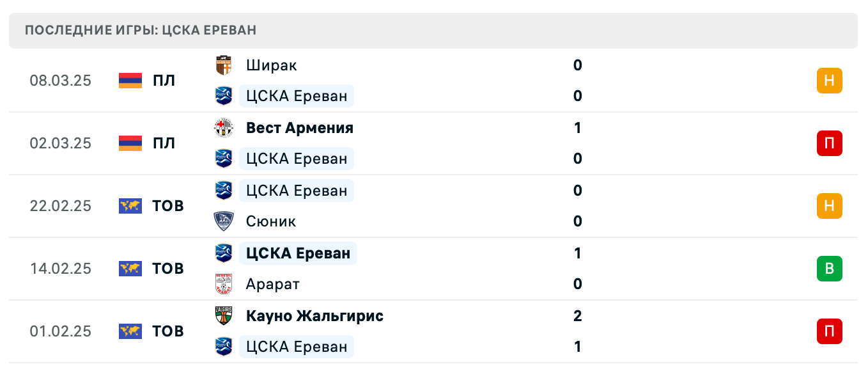The image size is (868, 371).
Task: Click the yellow Н badge for the Ширак draw
Action: tap(829, 81)
